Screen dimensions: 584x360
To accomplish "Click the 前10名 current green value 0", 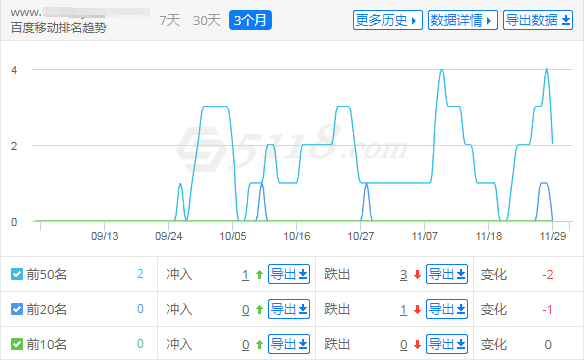I will click(x=140, y=344).
